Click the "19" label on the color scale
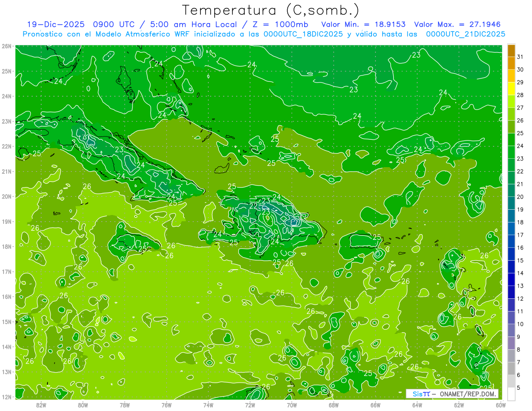Image resolution: width=532 pixels, height=411 pixels. (x=520, y=210)
